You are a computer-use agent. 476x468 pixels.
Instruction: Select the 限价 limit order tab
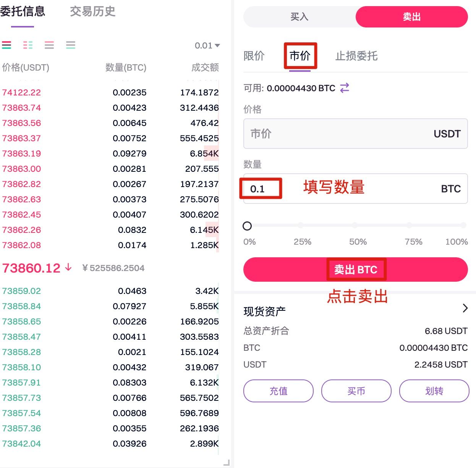coord(254,56)
